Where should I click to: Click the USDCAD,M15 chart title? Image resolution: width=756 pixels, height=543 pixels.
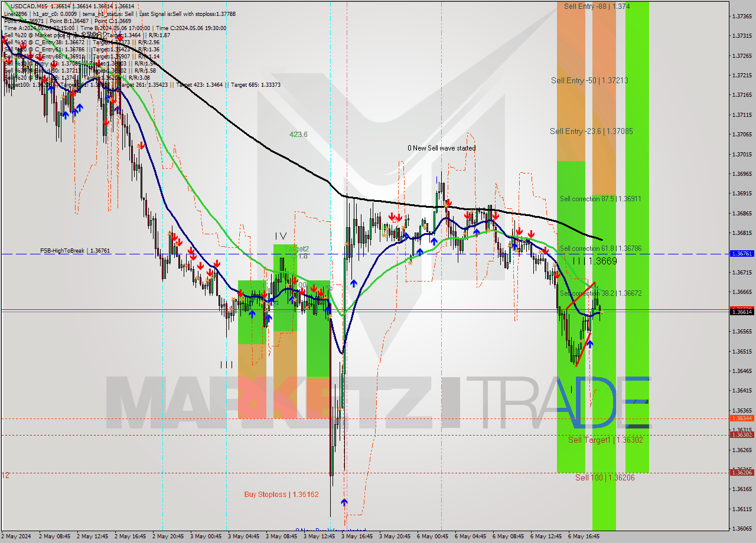click(x=30, y=5)
